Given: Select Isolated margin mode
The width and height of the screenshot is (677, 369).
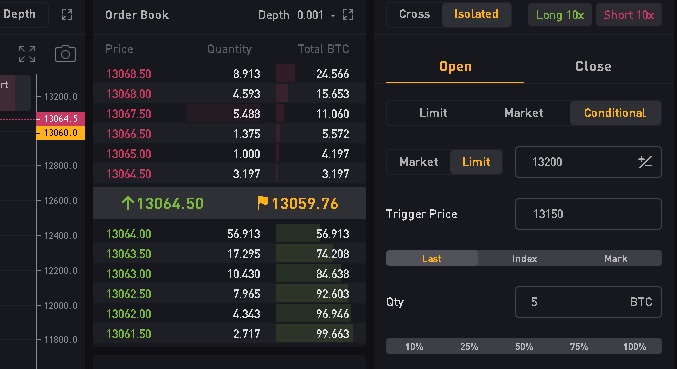Looking at the screenshot, I should point(476,14).
